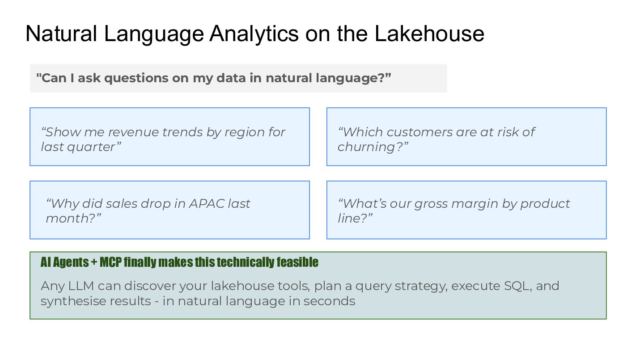Click the green "AI Agents + MCP" heading
Screen dimensions: 644x362
click(x=179, y=262)
